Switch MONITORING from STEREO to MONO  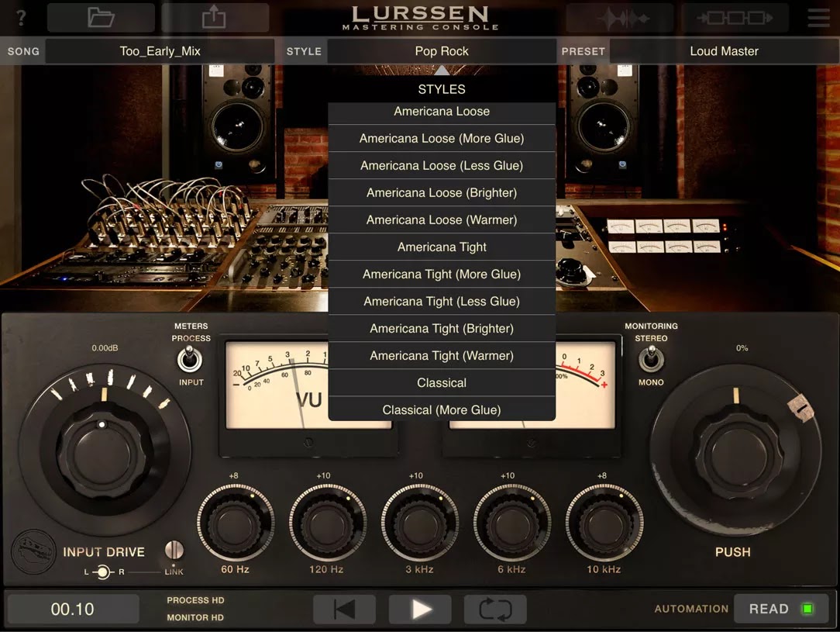[651, 359]
